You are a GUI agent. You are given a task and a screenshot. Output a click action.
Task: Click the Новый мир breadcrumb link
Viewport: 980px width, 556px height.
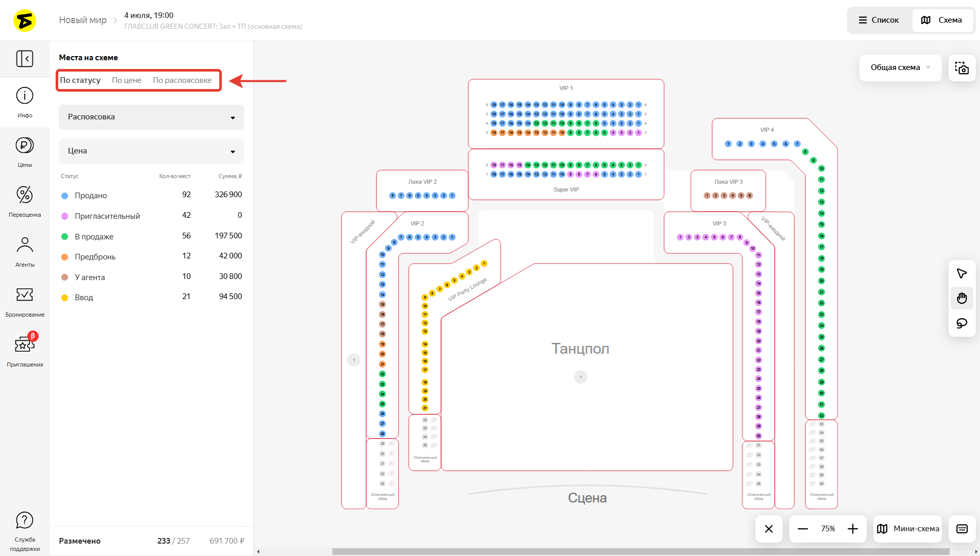(x=82, y=20)
